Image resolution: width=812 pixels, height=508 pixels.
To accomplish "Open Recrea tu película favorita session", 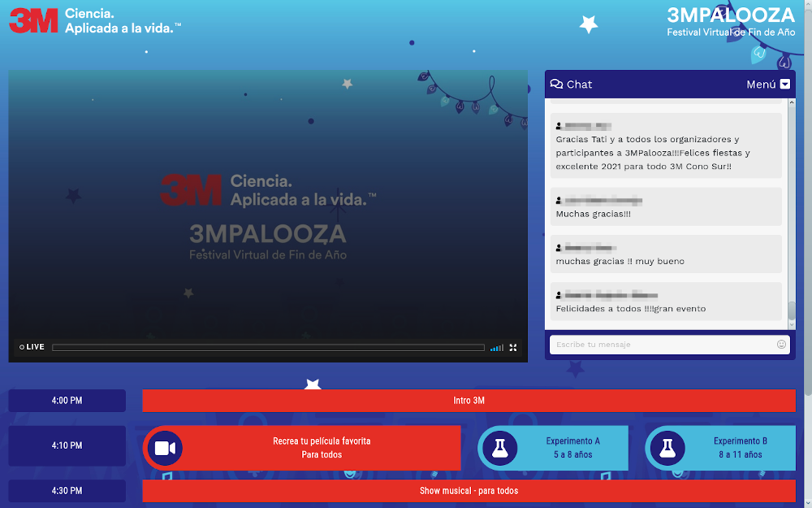I will click(x=301, y=448).
